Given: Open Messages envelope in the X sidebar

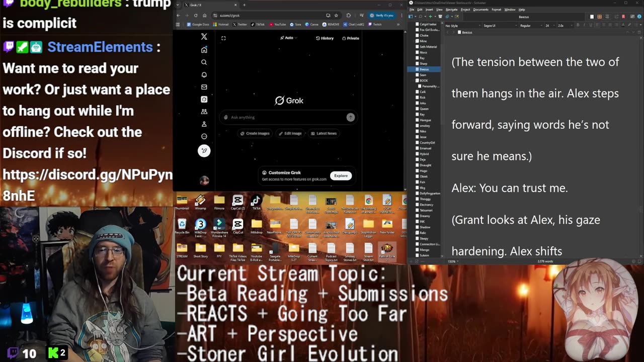Looking at the screenshot, I should click(204, 87).
